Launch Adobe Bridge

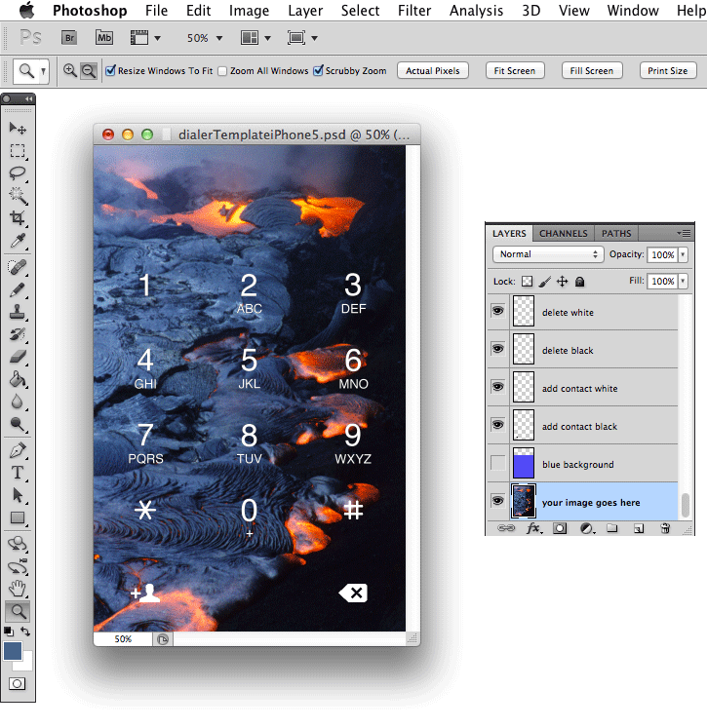[69, 38]
